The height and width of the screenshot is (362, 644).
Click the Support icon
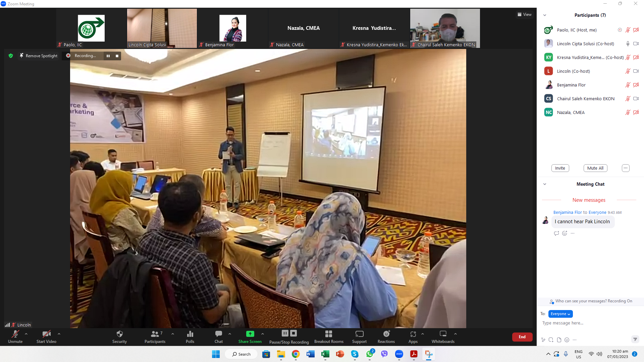click(359, 334)
